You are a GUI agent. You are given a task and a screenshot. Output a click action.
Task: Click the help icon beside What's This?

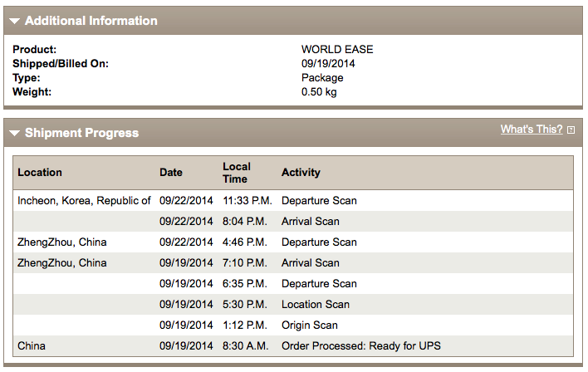[x=571, y=130]
